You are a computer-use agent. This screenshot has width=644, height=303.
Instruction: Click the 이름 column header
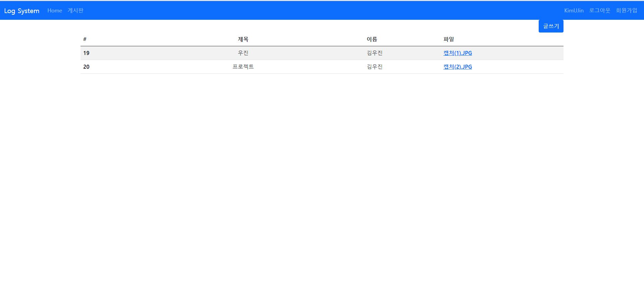click(x=372, y=39)
